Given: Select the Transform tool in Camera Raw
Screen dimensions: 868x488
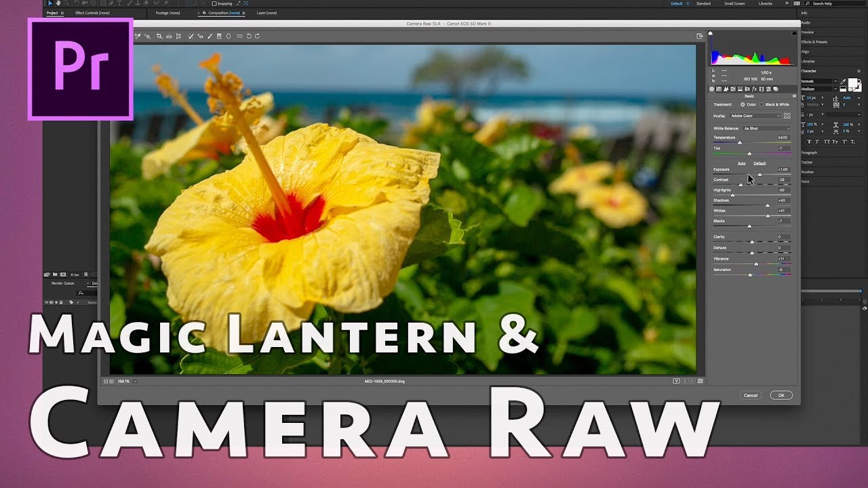Looking at the screenshot, I should coord(178,36).
